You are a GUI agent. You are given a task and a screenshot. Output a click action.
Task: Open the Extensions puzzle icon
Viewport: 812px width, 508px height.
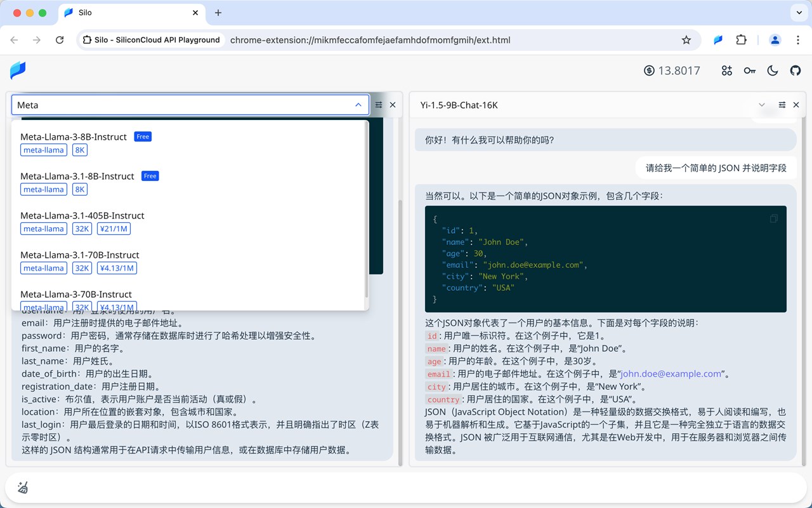point(741,40)
